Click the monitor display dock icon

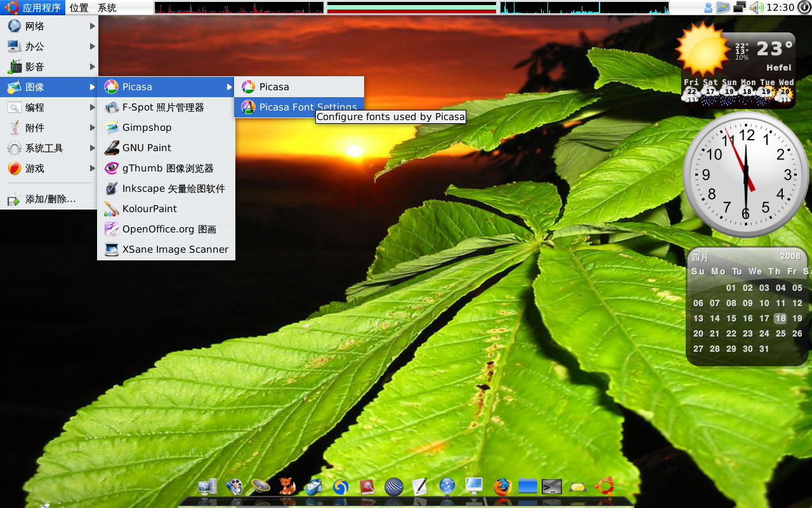[474, 487]
